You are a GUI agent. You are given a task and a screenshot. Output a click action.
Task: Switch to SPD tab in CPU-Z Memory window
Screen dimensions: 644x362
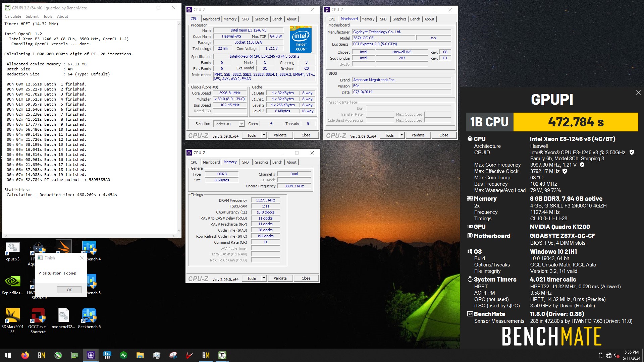pyautogui.click(x=246, y=162)
